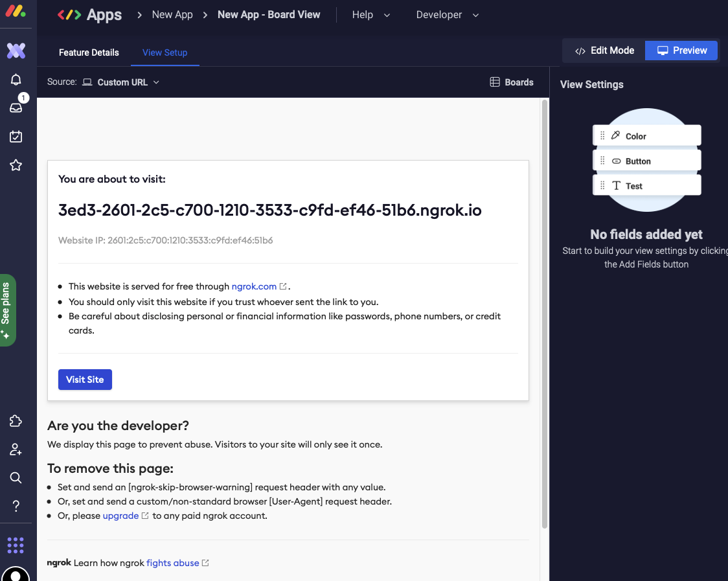
Task: Open the My Work calendar-check icon
Action: [16, 137]
